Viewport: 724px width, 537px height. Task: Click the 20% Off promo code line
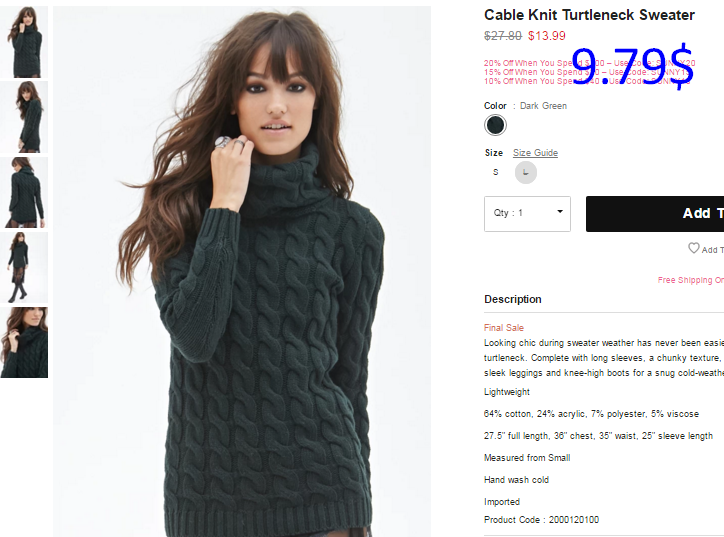click(x=589, y=63)
